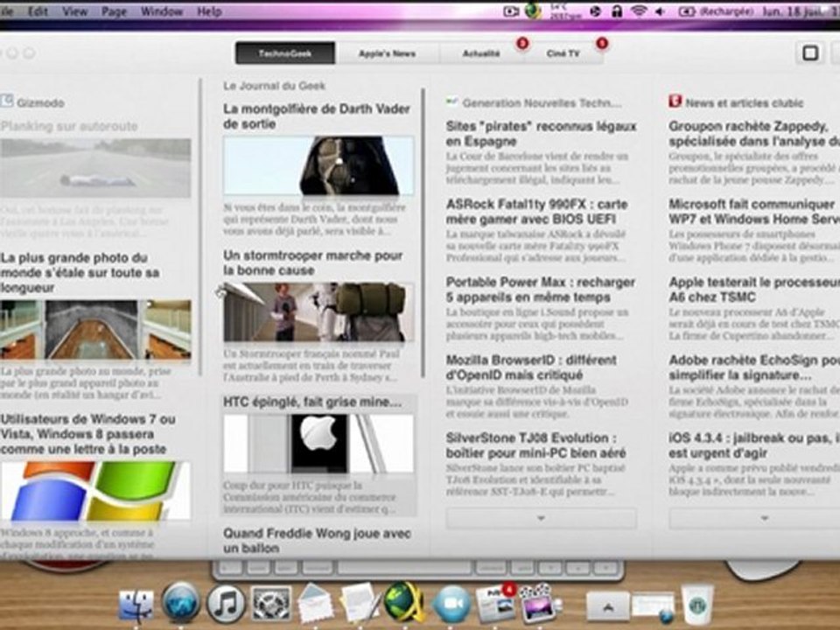Open article Portable Power Max
The width and height of the screenshot is (840, 630).
[x=541, y=290]
